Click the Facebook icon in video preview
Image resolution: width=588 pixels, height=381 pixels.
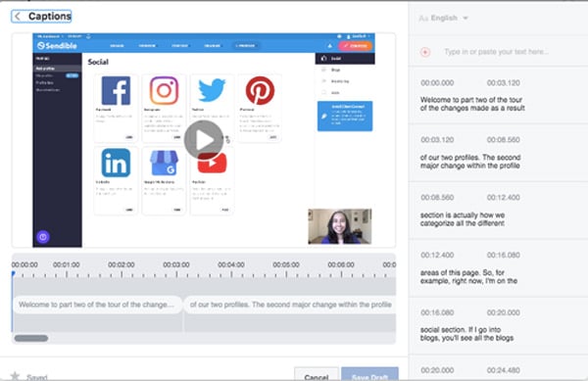click(116, 90)
